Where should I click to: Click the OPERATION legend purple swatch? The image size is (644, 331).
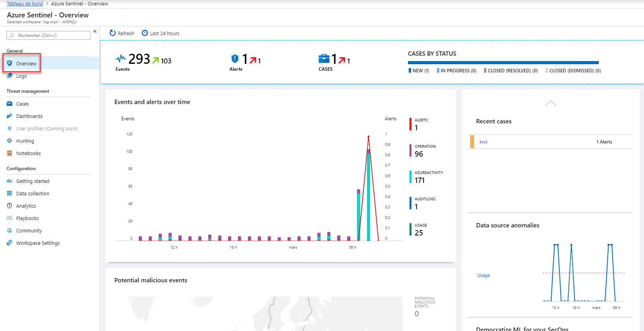tap(410, 150)
